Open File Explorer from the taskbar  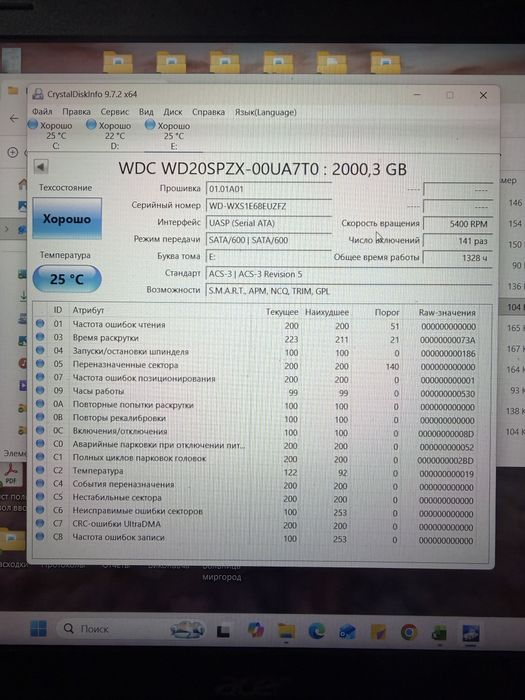click(x=287, y=631)
